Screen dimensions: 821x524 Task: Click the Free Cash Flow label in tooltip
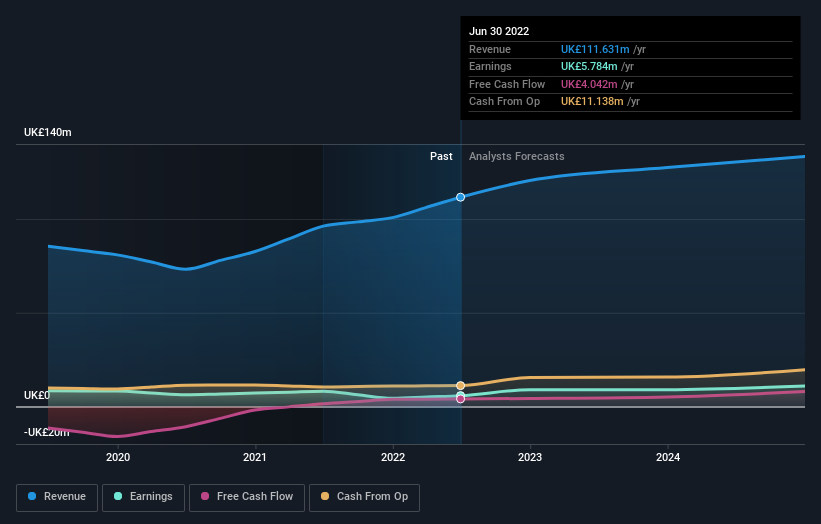click(507, 84)
